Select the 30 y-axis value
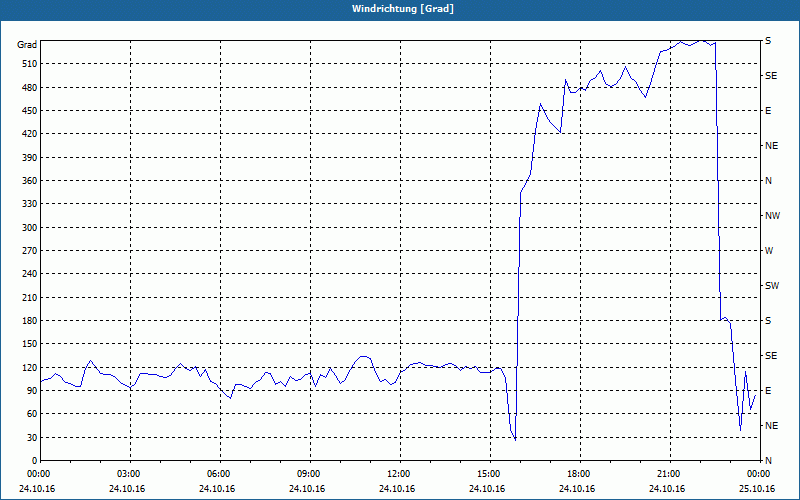Image resolution: width=800 pixels, height=500 pixels. click(32, 438)
